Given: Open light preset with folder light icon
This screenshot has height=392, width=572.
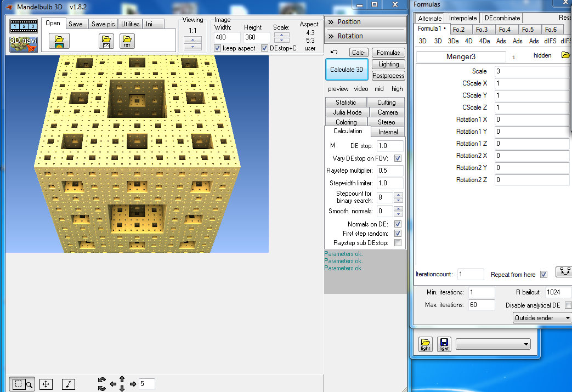Looking at the screenshot, I should click(426, 344).
